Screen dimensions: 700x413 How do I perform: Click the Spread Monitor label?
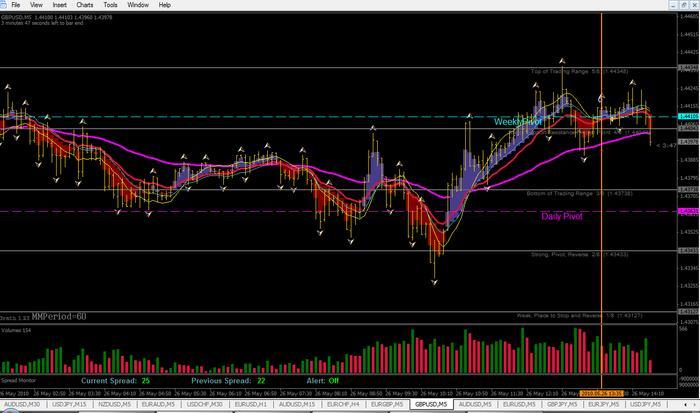point(18,380)
